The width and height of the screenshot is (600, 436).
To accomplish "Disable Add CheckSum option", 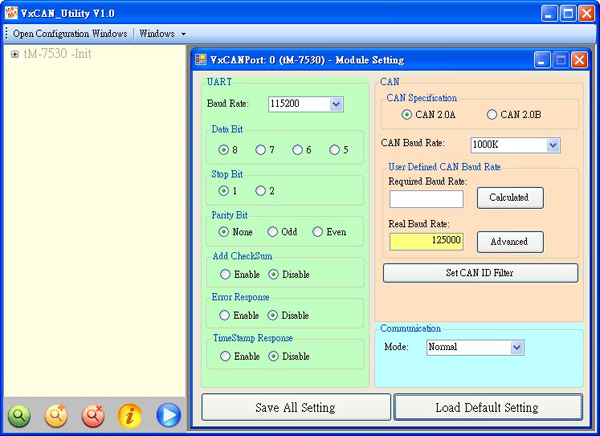I will click(x=273, y=274).
